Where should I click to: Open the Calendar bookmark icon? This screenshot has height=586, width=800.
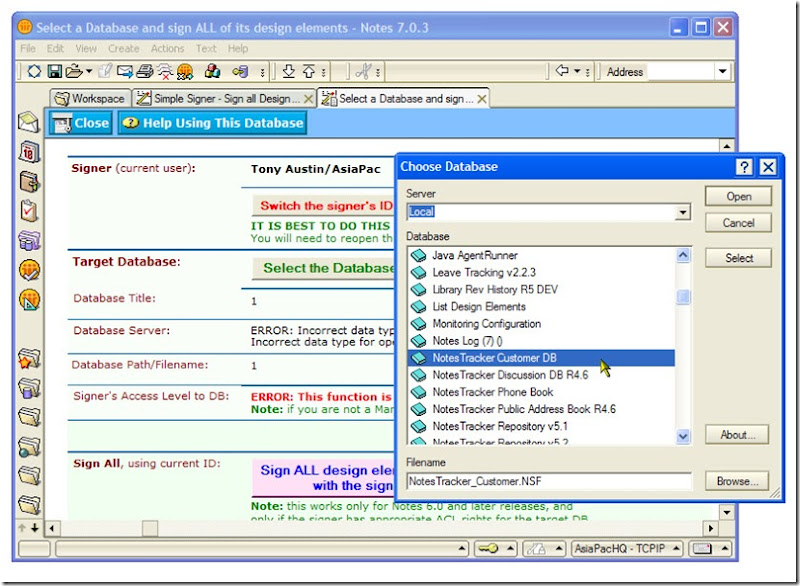[29, 152]
